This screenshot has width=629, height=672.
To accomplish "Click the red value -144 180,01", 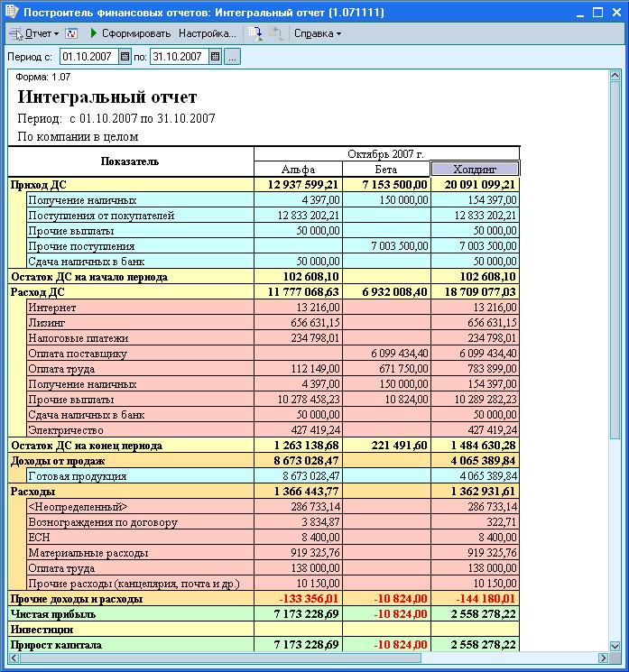I will [x=486, y=599].
